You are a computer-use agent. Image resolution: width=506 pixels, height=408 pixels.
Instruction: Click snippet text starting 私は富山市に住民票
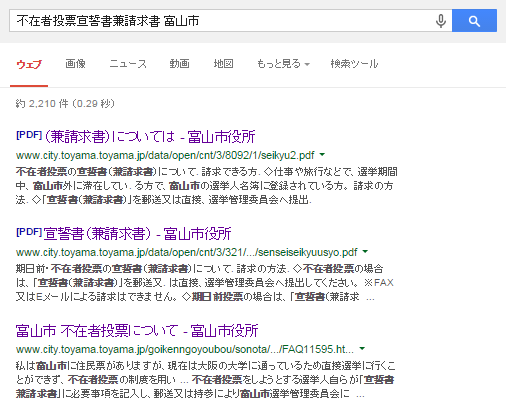205,380
